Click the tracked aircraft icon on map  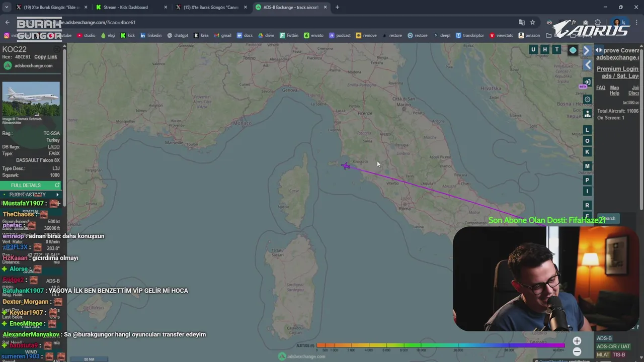[346, 166]
